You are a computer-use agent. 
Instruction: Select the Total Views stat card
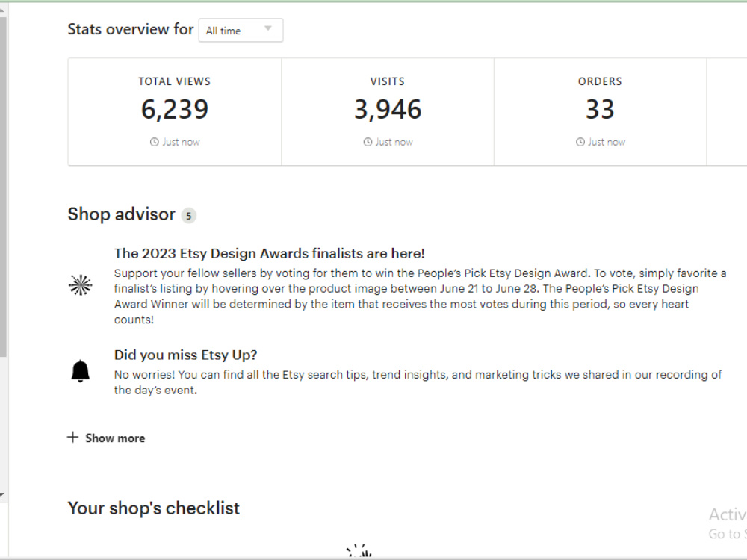pos(175,112)
